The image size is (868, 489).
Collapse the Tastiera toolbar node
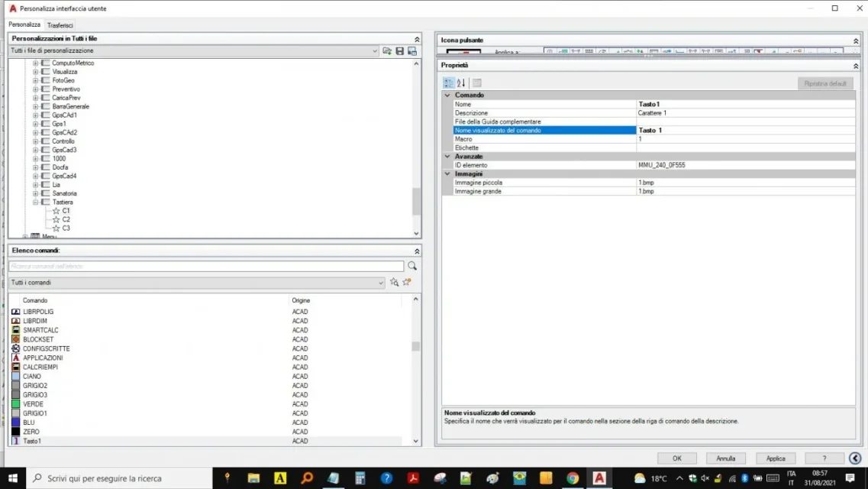(35, 202)
